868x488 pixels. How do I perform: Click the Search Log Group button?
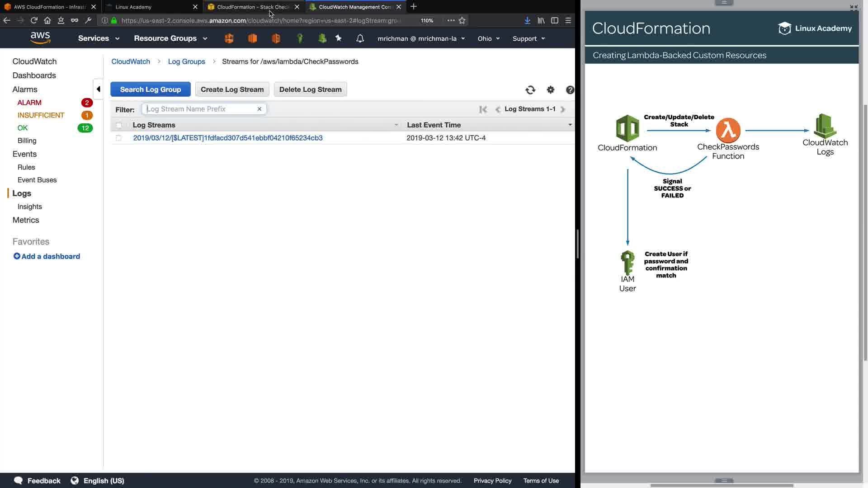point(150,89)
